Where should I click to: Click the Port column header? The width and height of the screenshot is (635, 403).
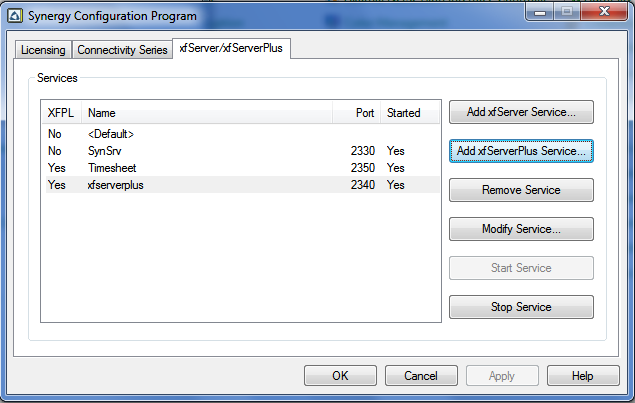[x=356, y=113]
